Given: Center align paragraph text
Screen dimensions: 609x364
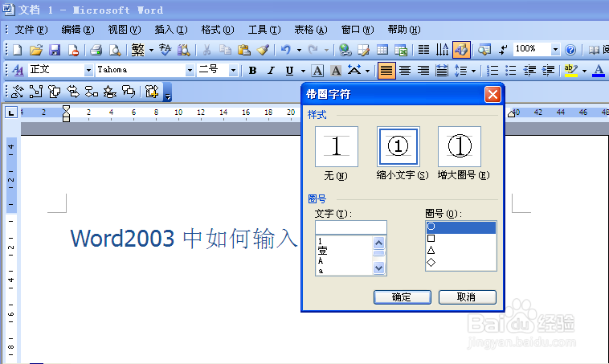Looking at the screenshot, I should click(x=405, y=71).
